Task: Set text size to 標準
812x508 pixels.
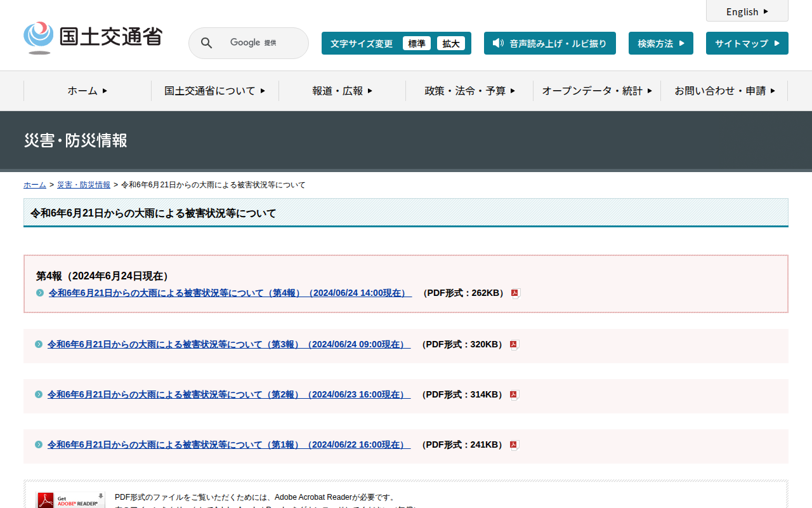Action: pyautogui.click(x=416, y=43)
